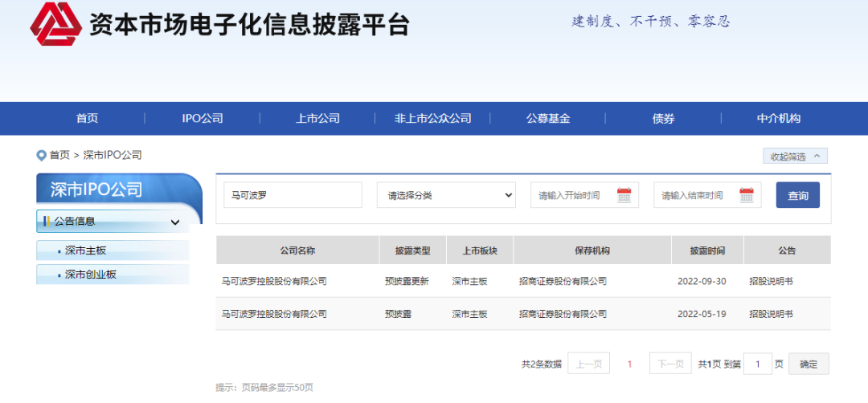Open the IPO公司 navigation tab
Viewport: 868px width, 403px height.
(x=202, y=118)
